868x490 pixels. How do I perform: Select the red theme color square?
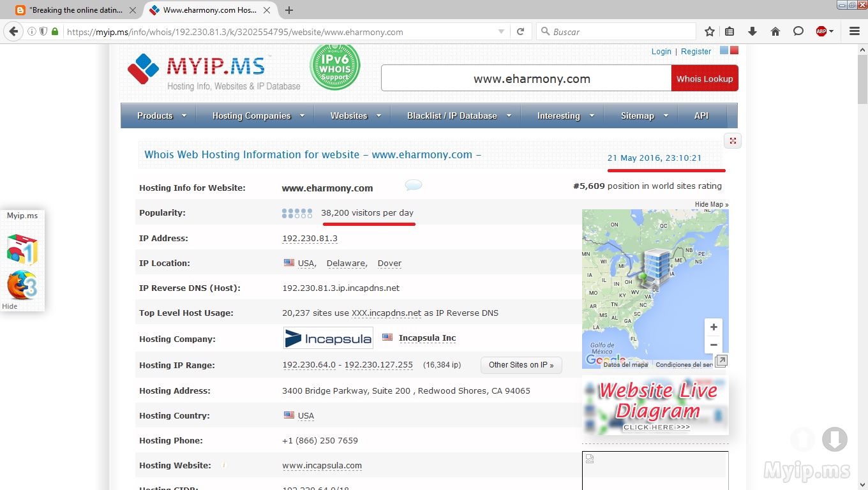click(734, 50)
